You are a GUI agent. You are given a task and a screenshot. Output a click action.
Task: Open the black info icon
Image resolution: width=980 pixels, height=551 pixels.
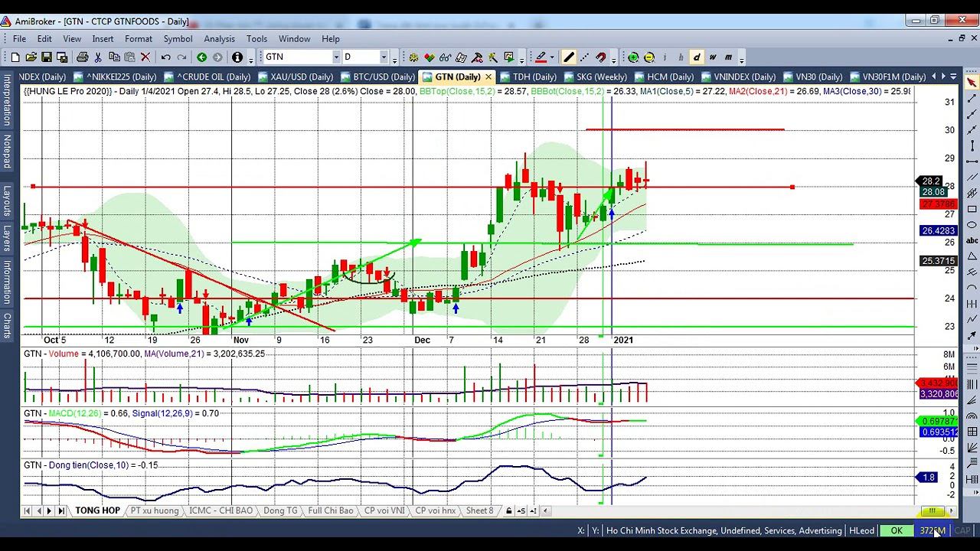[x=237, y=57]
